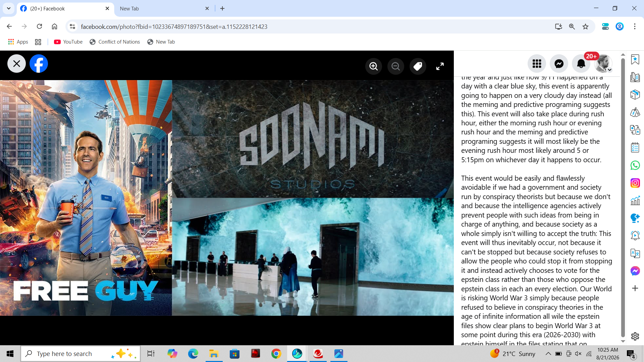Open the Windows notification center

pos(631,354)
